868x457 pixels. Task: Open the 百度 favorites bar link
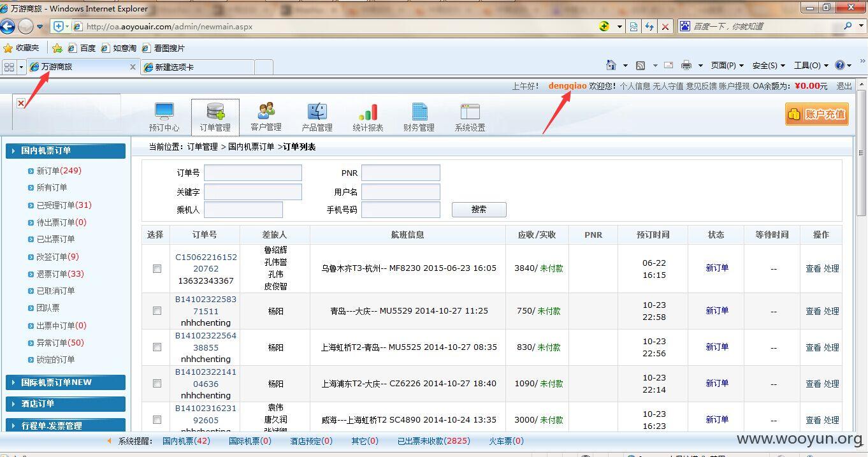pos(82,48)
